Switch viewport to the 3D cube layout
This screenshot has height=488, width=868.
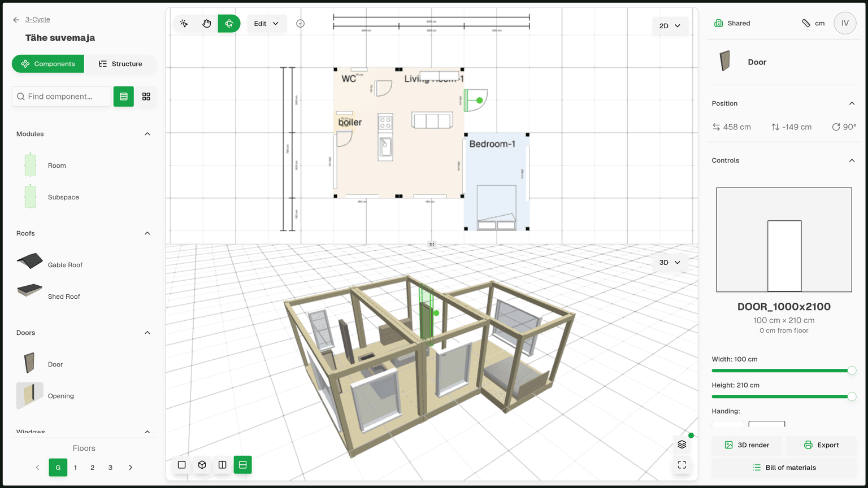coord(202,464)
